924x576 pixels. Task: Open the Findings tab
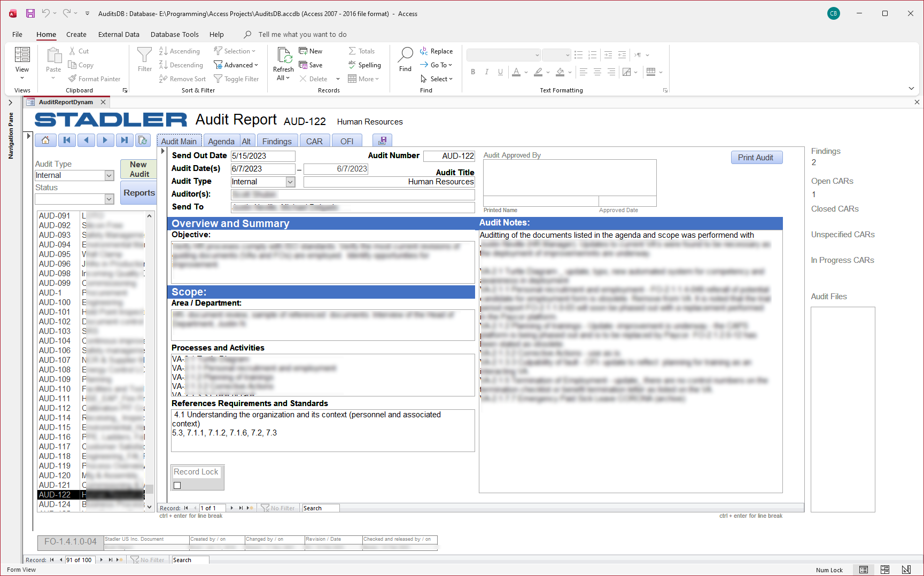pyautogui.click(x=277, y=142)
